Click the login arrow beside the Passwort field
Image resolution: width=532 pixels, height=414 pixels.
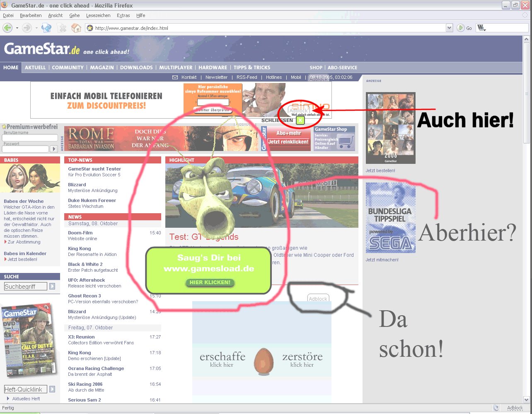(x=54, y=149)
